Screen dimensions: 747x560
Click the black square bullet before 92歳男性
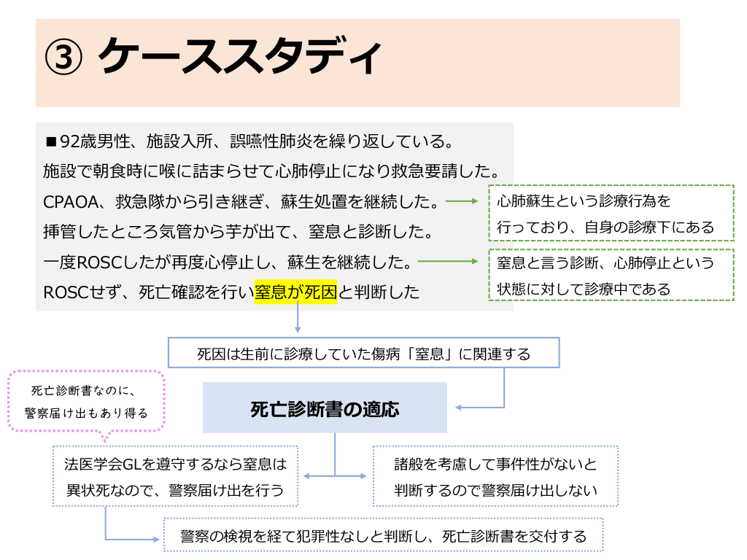[51, 141]
